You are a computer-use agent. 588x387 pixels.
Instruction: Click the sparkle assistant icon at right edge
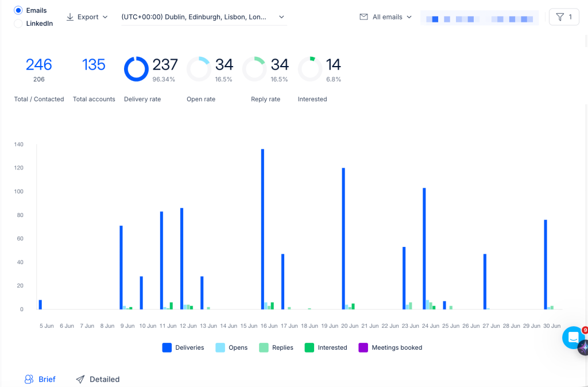click(x=583, y=347)
